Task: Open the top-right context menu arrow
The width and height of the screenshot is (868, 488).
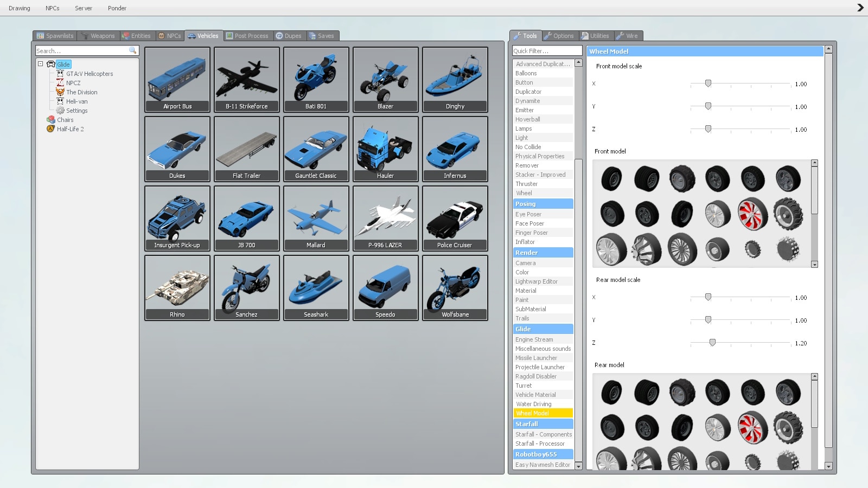Action: point(860,8)
